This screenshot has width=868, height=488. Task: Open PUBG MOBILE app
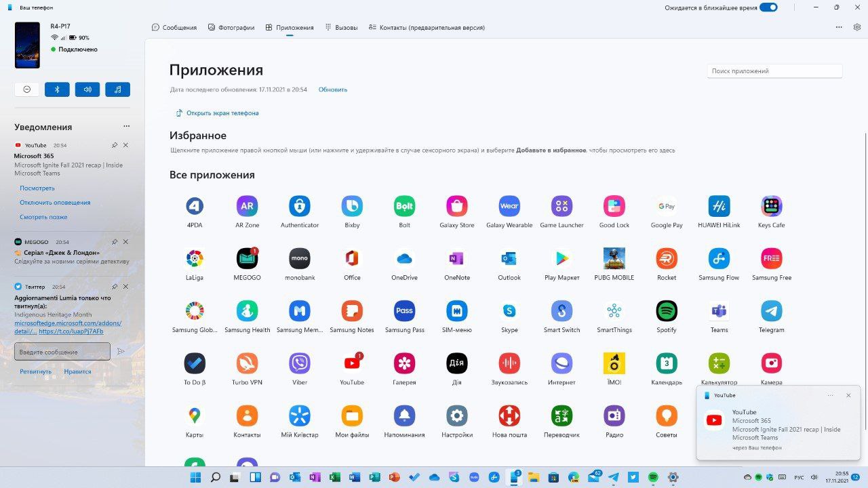click(x=614, y=258)
